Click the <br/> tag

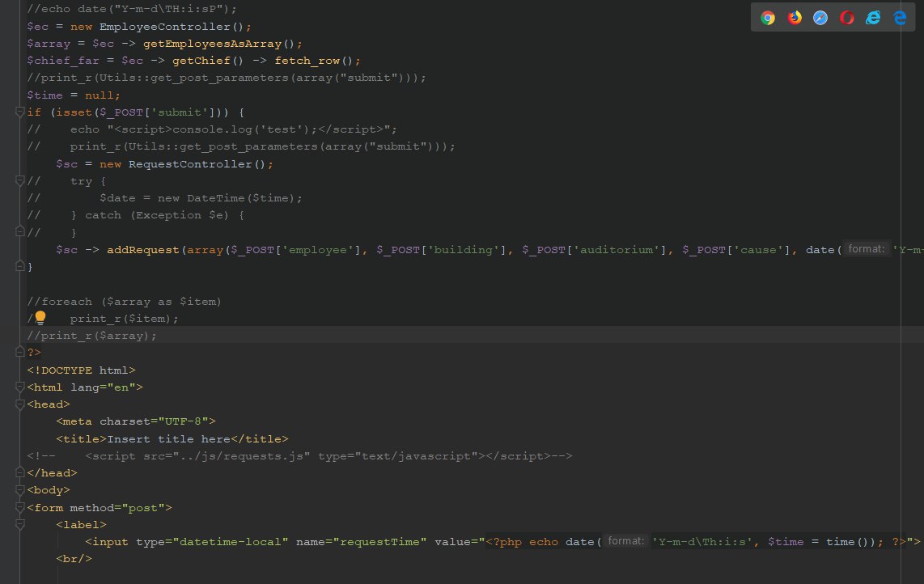tap(74, 559)
